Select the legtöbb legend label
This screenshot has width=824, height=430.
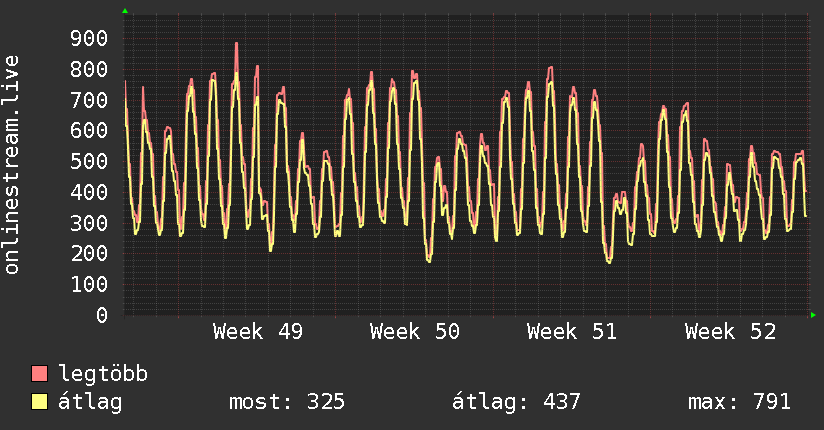(x=103, y=374)
